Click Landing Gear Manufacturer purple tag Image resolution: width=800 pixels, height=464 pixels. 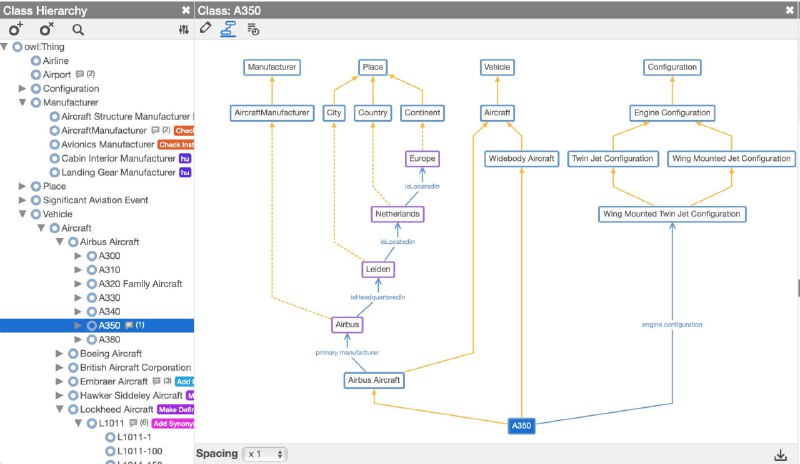(x=185, y=173)
